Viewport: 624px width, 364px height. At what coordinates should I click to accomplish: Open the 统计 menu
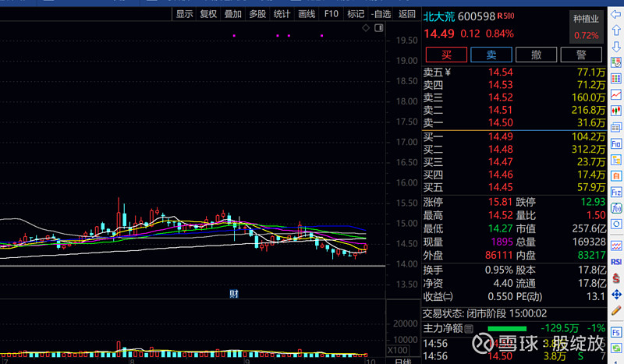pyautogui.click(x=282, y=14)
